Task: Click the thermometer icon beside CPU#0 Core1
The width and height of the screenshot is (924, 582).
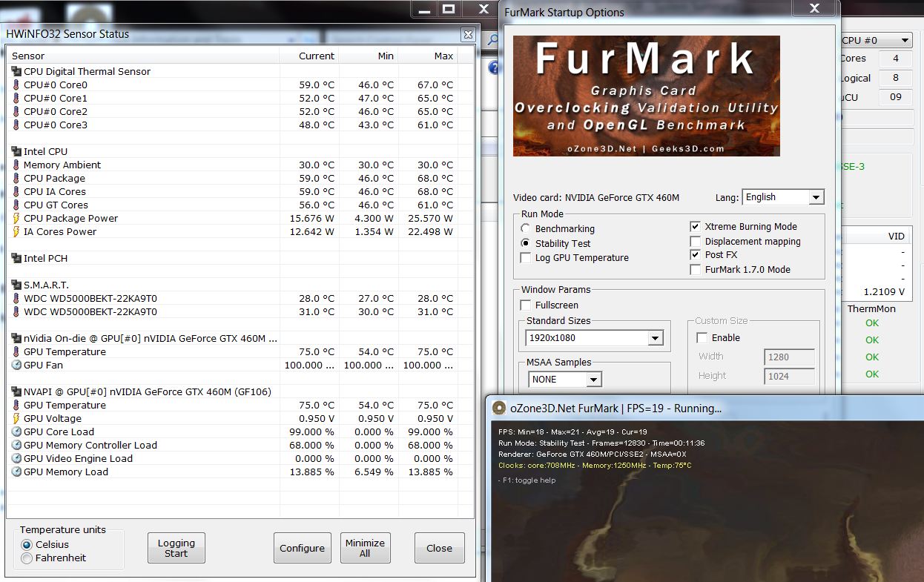Action: click(x=16, y=98)
